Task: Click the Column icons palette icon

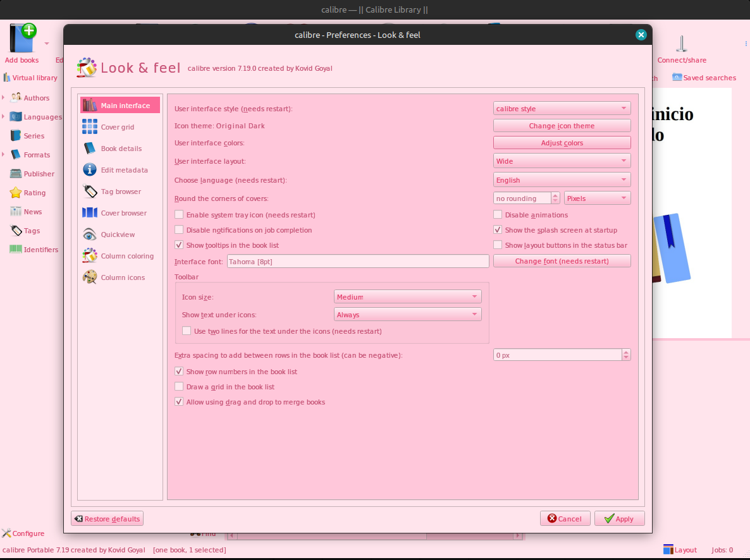Action: (89, 277)
